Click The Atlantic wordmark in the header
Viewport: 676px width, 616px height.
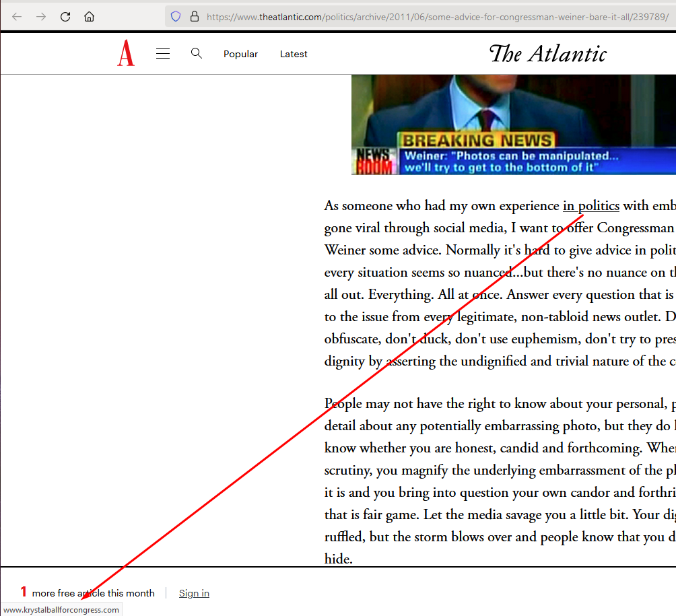[547, 54]
